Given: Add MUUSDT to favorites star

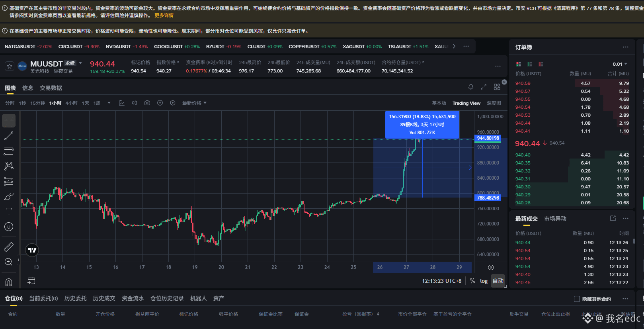Looking at the screenshot, I should pyautogui.click(x=10, y=66).
